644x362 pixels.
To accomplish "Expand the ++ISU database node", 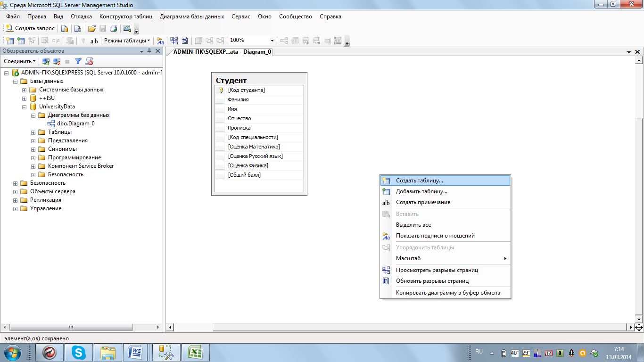I will [x=24, y=99].
